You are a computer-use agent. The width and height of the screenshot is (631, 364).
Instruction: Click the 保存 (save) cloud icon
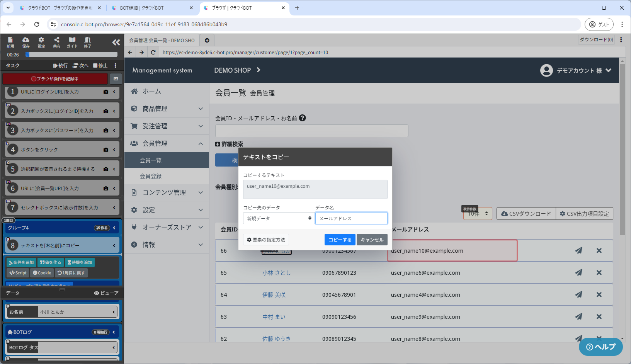(x=26, y=42)
